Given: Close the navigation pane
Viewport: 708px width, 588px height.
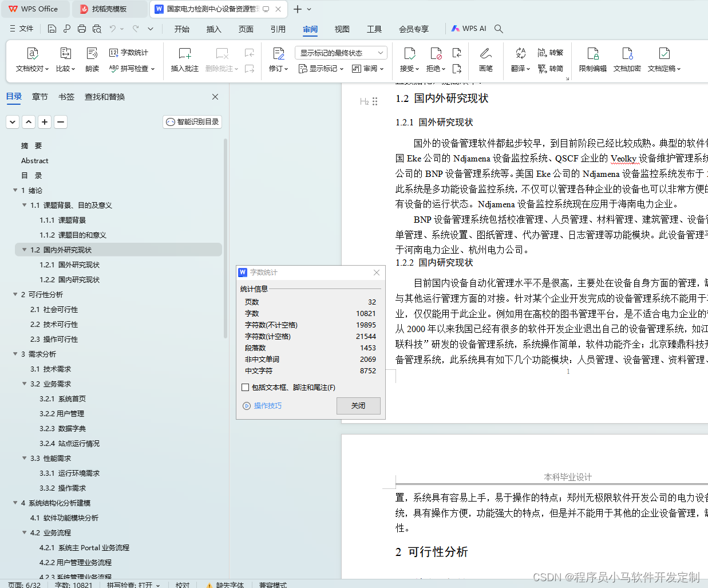Looking at the screenshot, I should click(x=215, y=97).
